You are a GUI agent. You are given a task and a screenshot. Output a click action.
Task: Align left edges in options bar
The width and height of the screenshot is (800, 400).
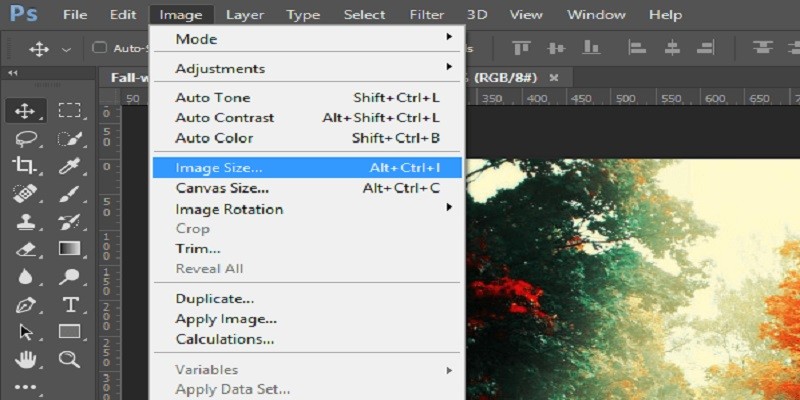pos(637,48)
